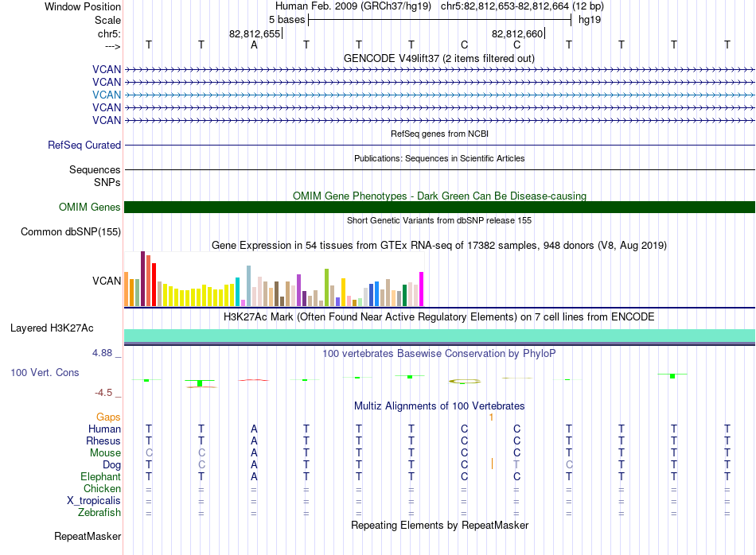Click the tallest dark maroon GTEx expression bar
The height and width of the screenshot is (555, 756).
[x=142, y=278]
